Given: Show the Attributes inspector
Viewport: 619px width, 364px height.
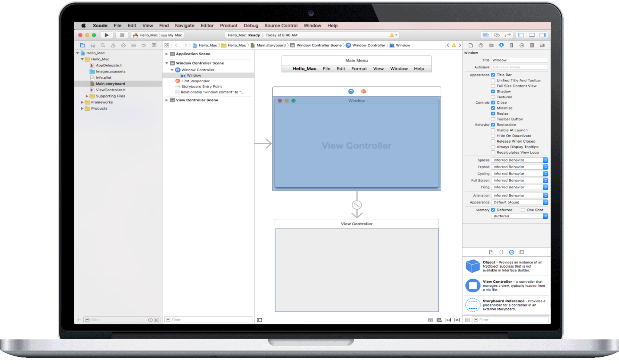Looking at the screenshot, I should click(501, 45).
